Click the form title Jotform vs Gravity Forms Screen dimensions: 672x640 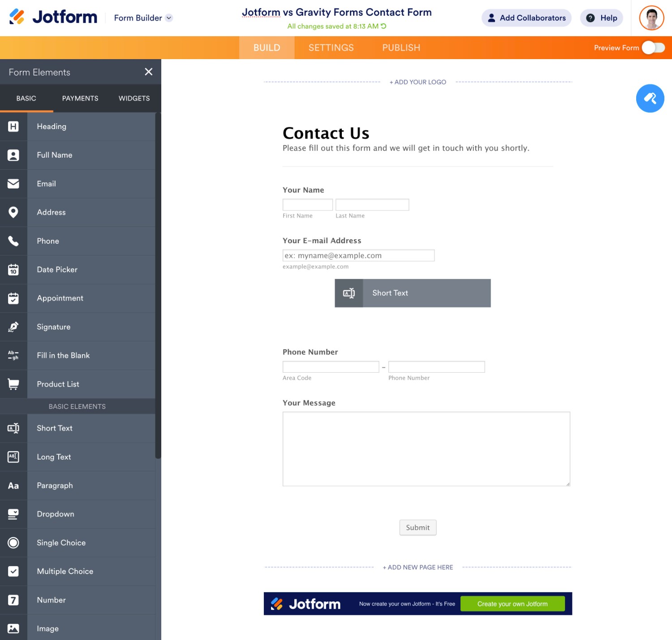pos(337,12)
